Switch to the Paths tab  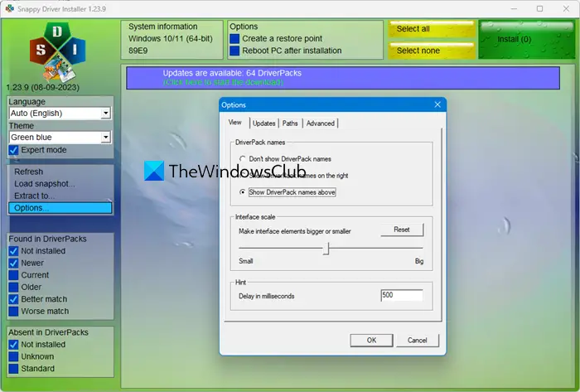click(290, 123)
